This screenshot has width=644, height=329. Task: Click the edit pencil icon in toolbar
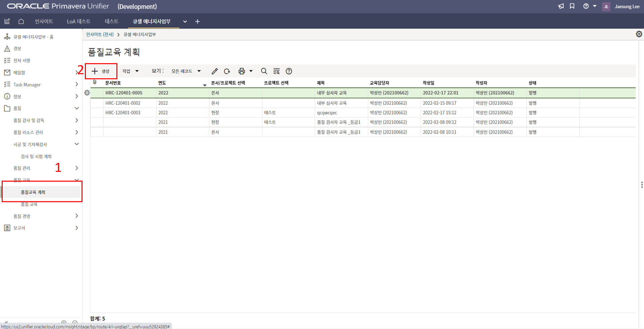click(215, 71)
